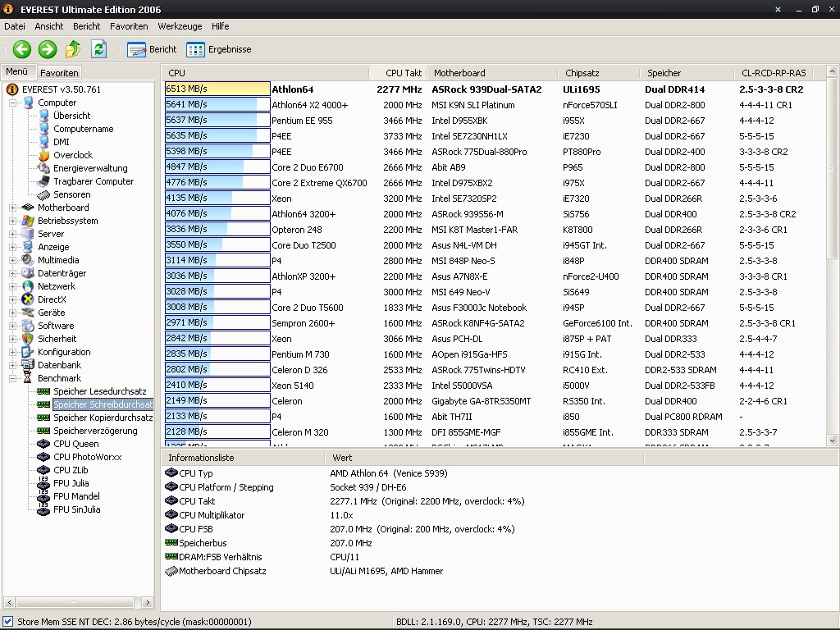Select the Datenbank tree item
The height and width of the screenshot is (630, 840).
[x=59, y=365]
